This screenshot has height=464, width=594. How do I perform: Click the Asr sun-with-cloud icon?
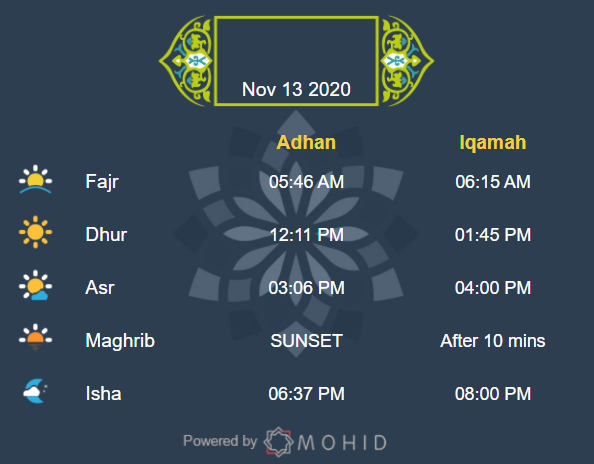click(x=35, y=285)
